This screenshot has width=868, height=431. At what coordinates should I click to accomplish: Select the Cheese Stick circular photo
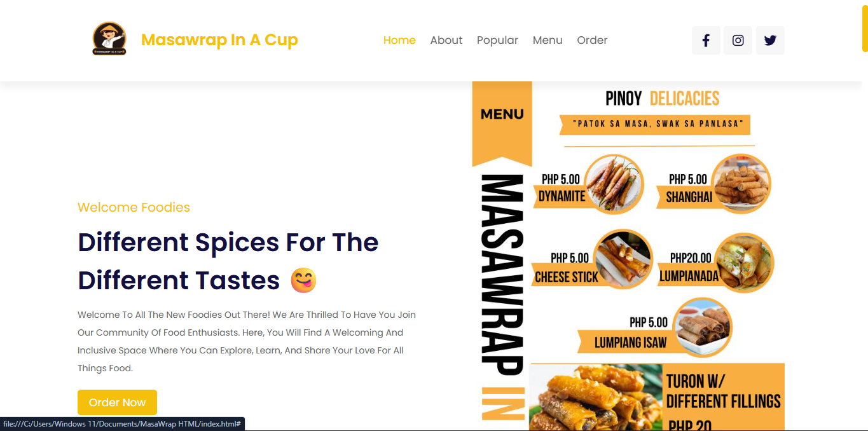(x=623, y=259)
